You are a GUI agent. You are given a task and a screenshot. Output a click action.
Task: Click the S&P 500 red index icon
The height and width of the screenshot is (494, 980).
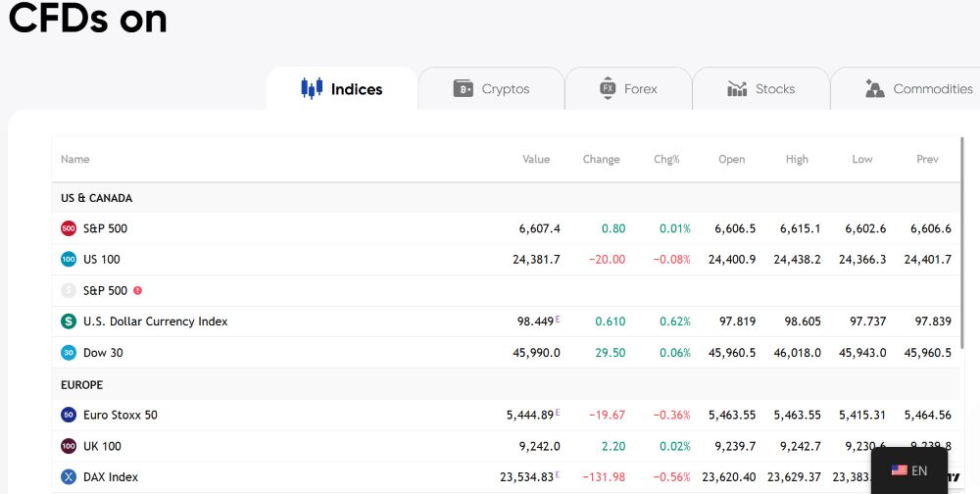click(69, 228)
